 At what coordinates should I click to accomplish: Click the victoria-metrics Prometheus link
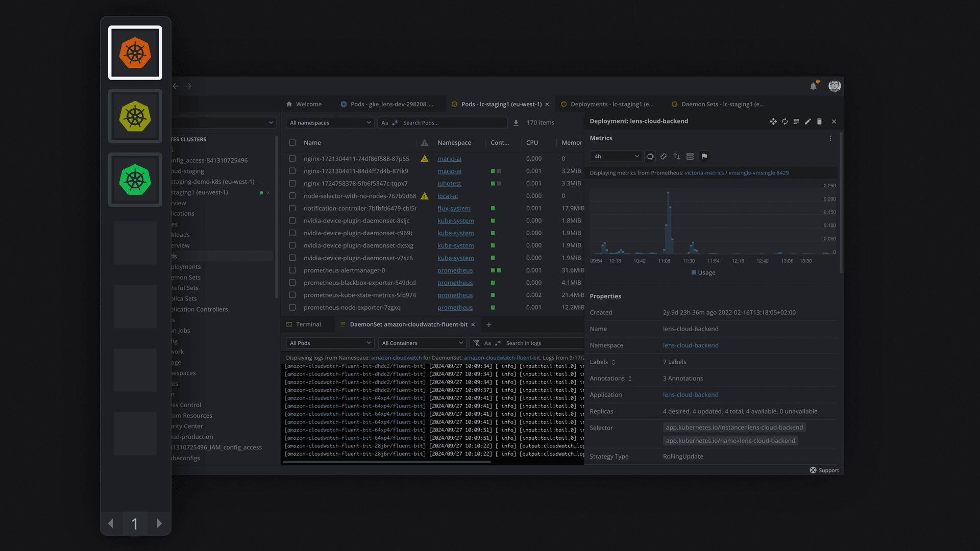[704, 173]
